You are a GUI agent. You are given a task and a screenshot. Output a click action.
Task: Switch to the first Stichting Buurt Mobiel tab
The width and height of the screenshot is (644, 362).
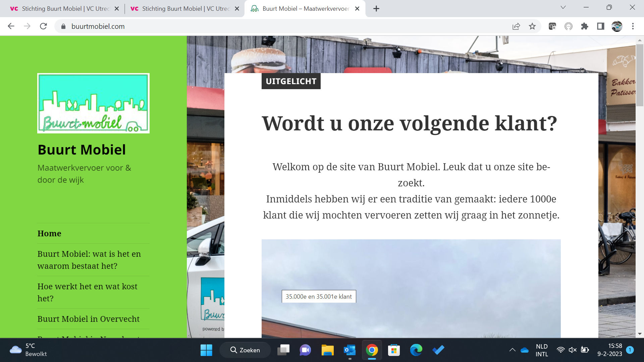[60, 8]
